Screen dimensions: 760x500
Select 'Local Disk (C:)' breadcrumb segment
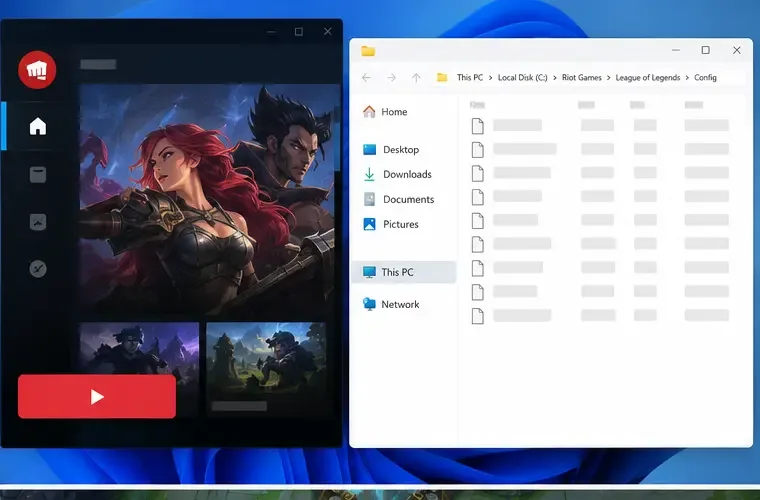click(x=522, y=78)
